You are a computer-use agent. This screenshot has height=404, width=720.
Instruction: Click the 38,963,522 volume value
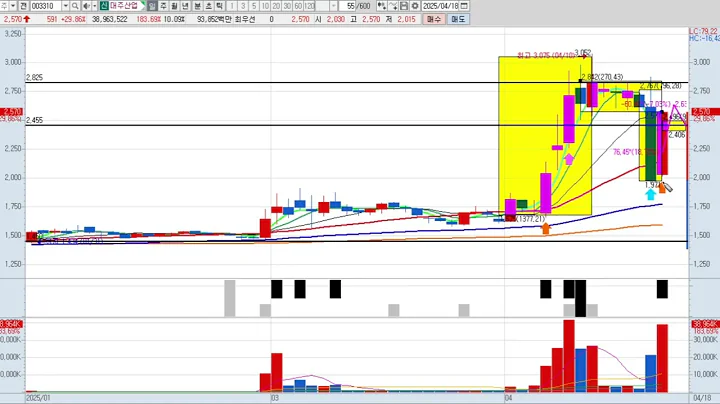pyautogui.click(x=110, y=19)
